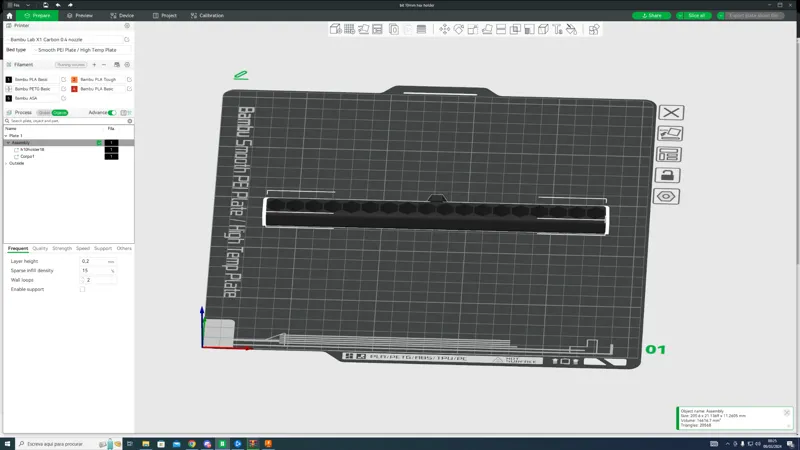Select the Color painting tool
Screen dimensions: 800x450
(x=571, y=29)
